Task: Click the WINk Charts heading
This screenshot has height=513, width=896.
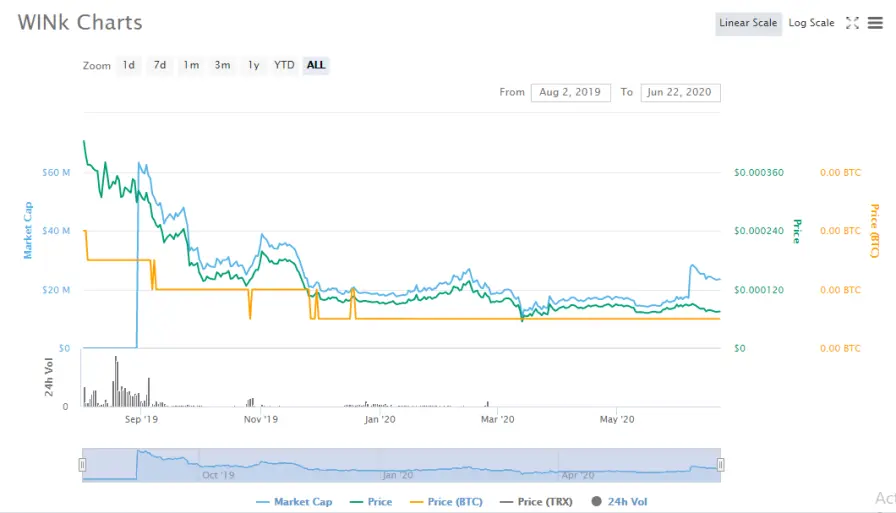Action: tap(80, 23)
